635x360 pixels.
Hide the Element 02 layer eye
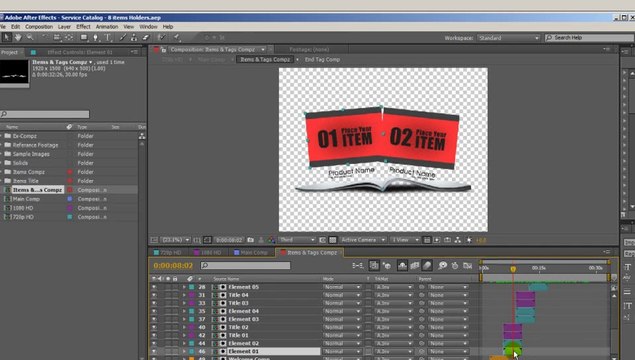(x=154, y=343)
